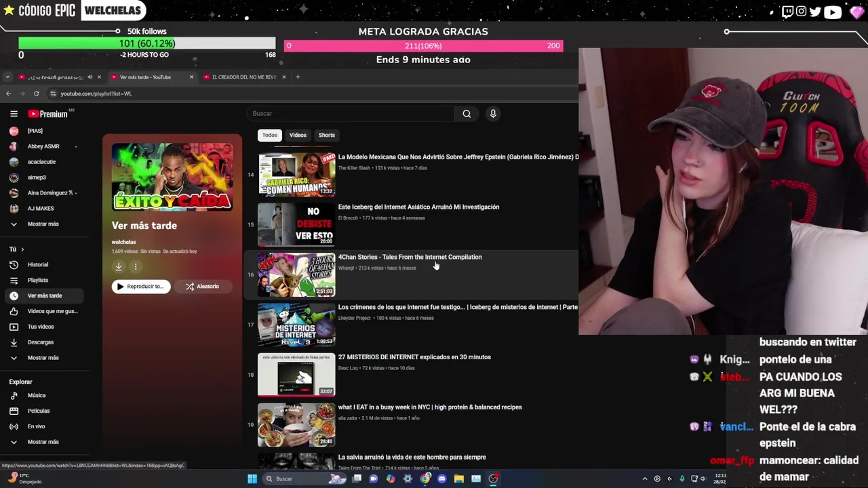This screenshot has height=488, width=868.
Task: Close the EL CREADOR DEL NO ME REVIENTA tab
Action: pos(283,77)
